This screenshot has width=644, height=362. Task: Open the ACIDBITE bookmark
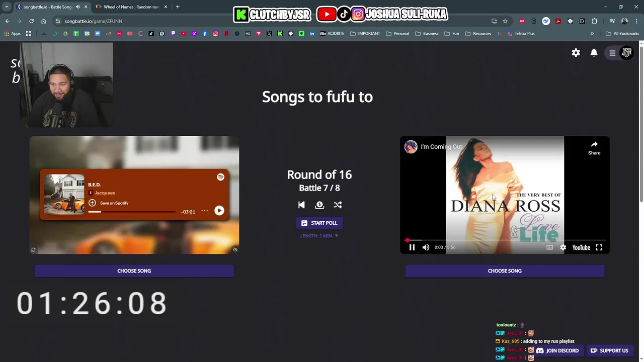[x=333, y=34]
